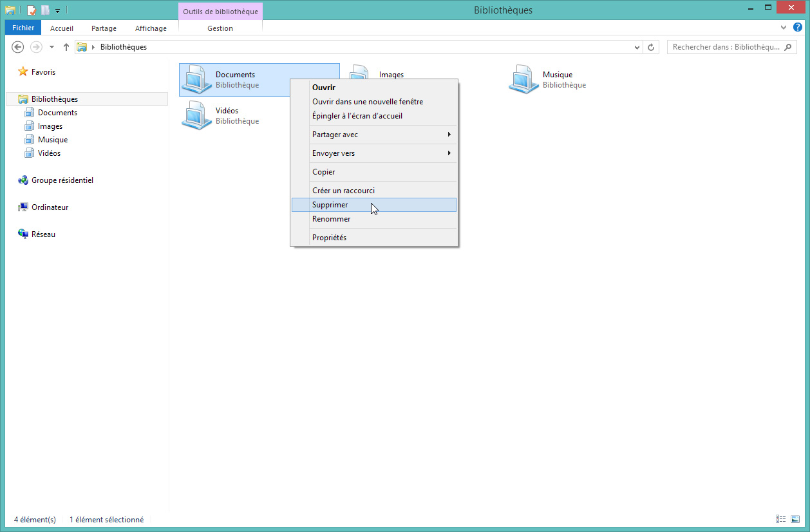The height and width of the screenshot is (532, 810).
Task: Go back with the back arrow button
Action: [18, 47]
